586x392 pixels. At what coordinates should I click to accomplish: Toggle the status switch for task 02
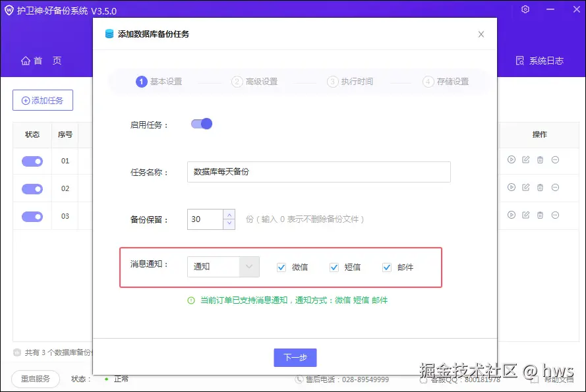[31, 188]
